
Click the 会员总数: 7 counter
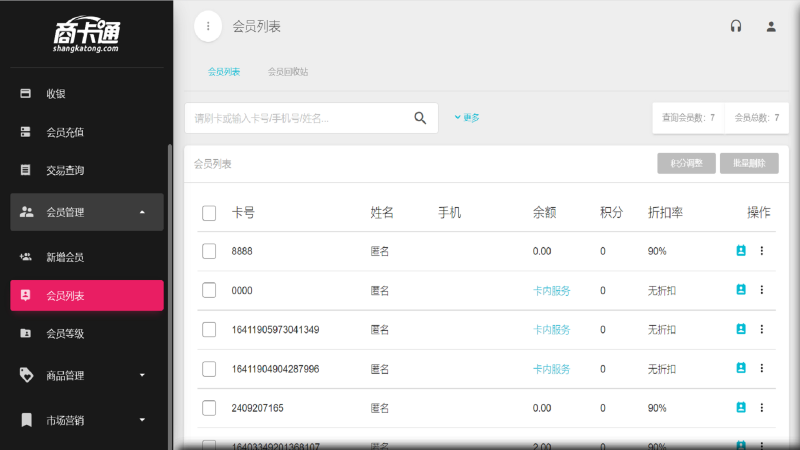click(x=757, y=118)
